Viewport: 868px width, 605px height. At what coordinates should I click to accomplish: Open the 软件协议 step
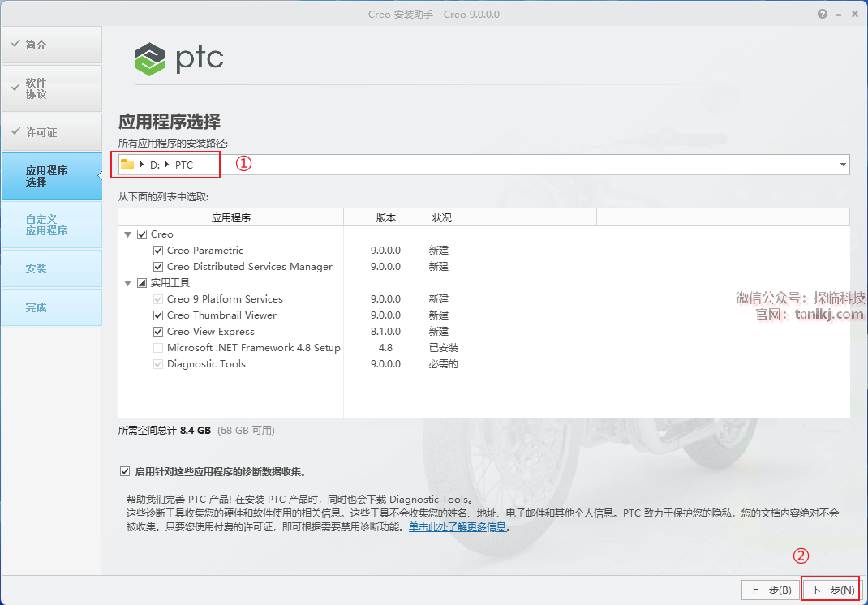pos(51,88)
